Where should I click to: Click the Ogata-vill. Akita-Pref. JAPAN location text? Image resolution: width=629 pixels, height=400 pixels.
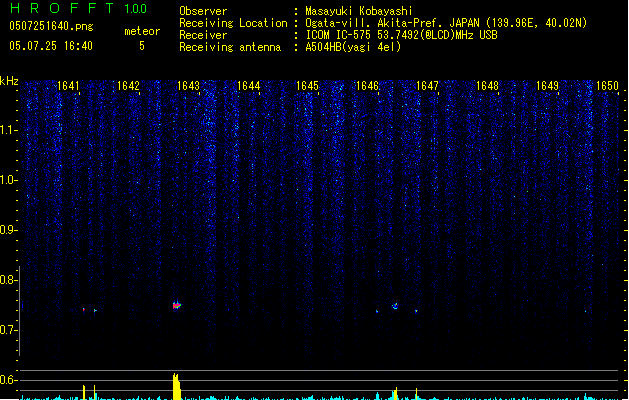point(446,23)
